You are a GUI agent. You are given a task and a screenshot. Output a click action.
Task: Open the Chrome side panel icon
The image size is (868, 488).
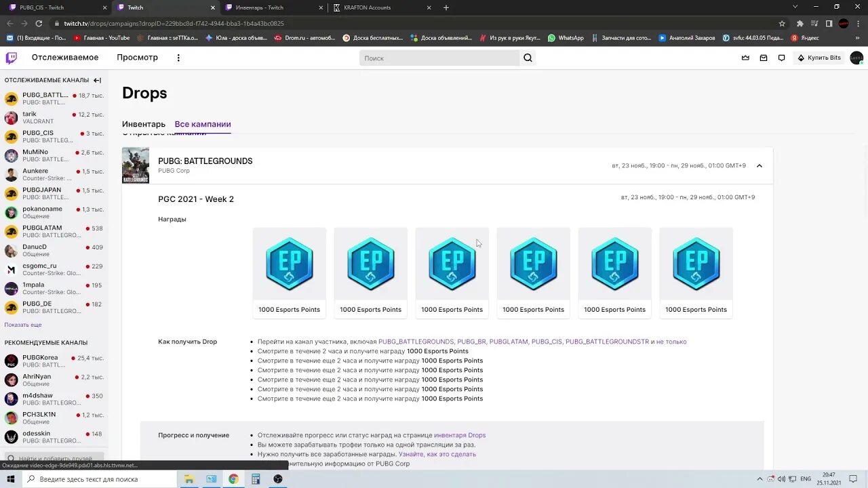tap(829, 23)
